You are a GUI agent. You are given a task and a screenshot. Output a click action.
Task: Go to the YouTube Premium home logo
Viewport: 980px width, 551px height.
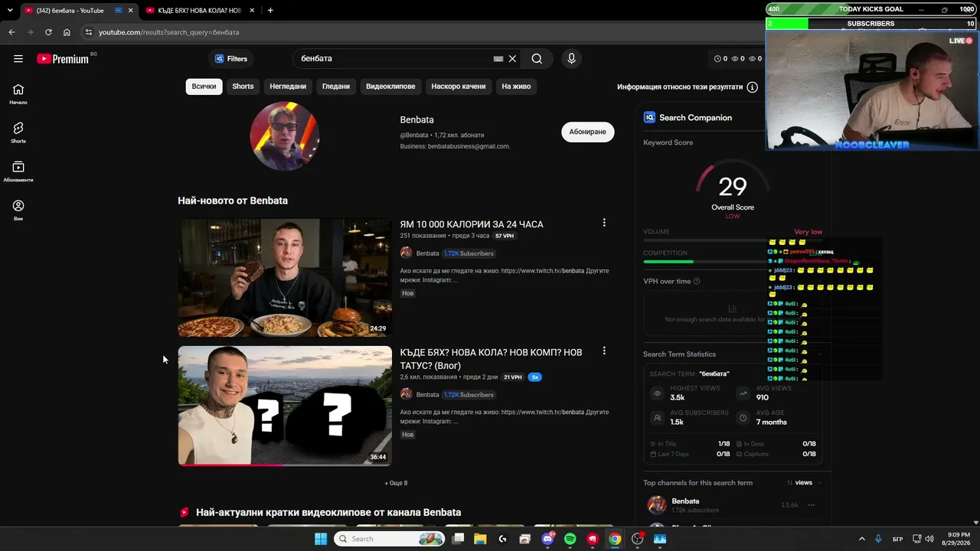(63, 59)
